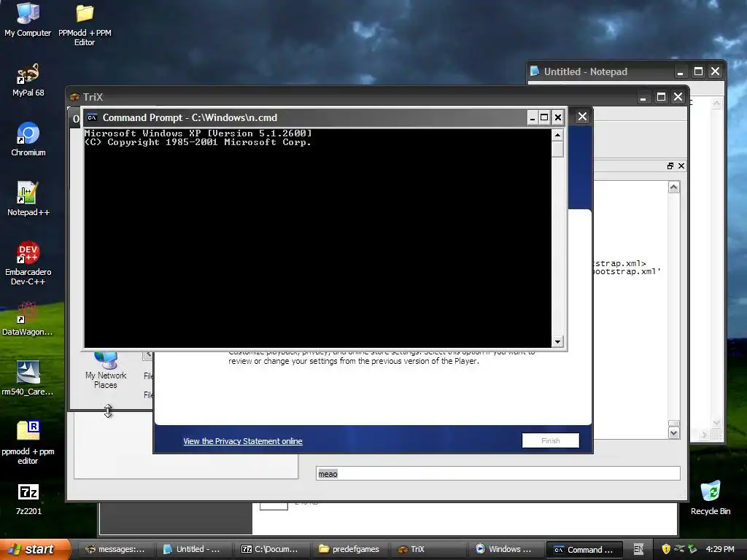Click the restore button of TriX inner panel

670,166
